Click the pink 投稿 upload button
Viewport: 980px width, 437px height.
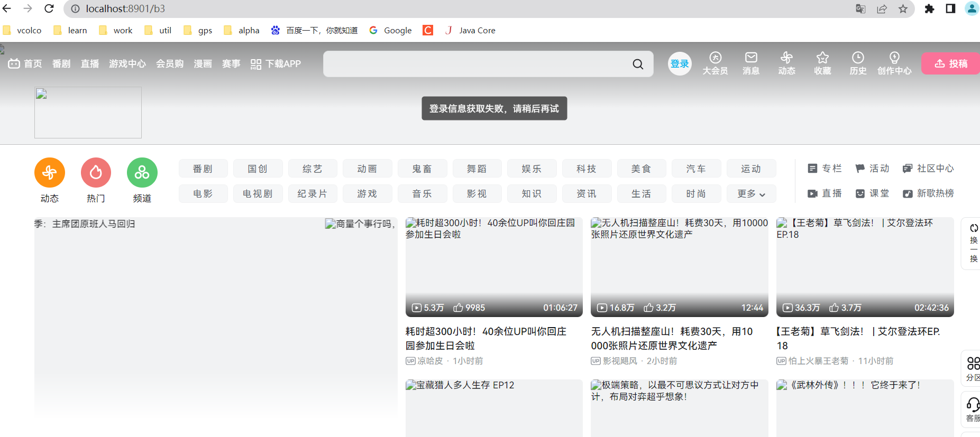pos(950,63)
